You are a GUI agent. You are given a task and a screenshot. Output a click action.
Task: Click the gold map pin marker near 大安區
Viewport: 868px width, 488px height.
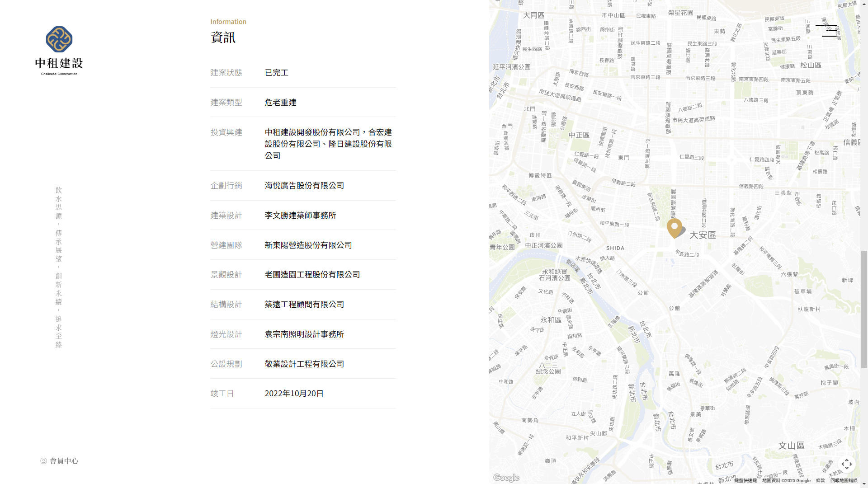point(675,228)
